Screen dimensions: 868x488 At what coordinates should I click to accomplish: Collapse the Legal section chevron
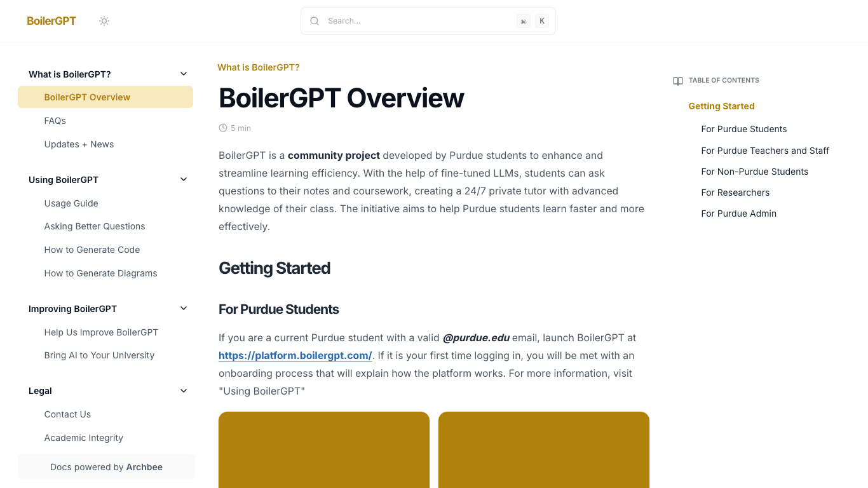[183, 390]
